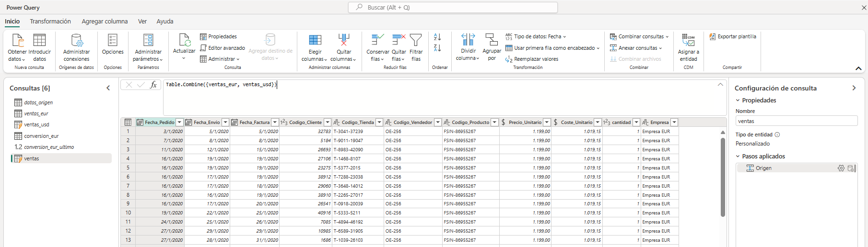The height and width of the screenshot is (247, 868).
Task: Open settings gear for Origen step
Action: tap(841, 168)
